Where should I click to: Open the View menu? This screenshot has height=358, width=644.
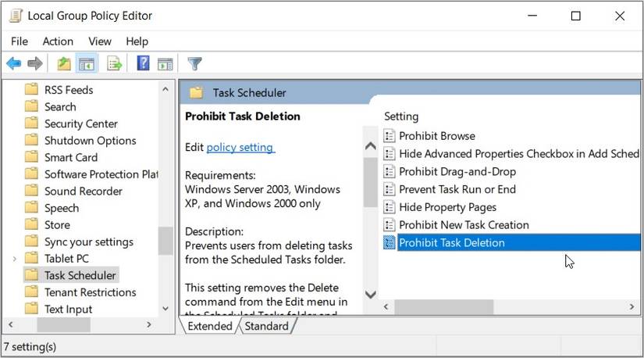tap(100, 41)
